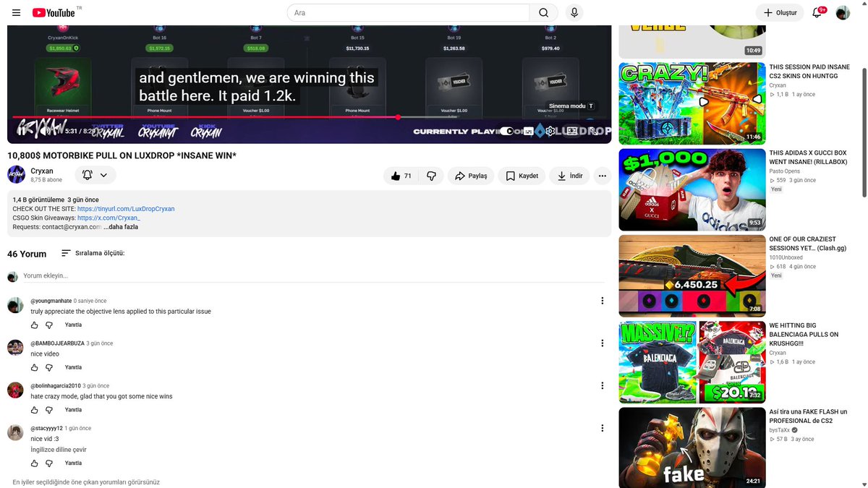The height and width of the screenshot is (488, 868).
Task: Open the Clash.gg 6,450.25 video thumbnail
Action: [692, 275]
